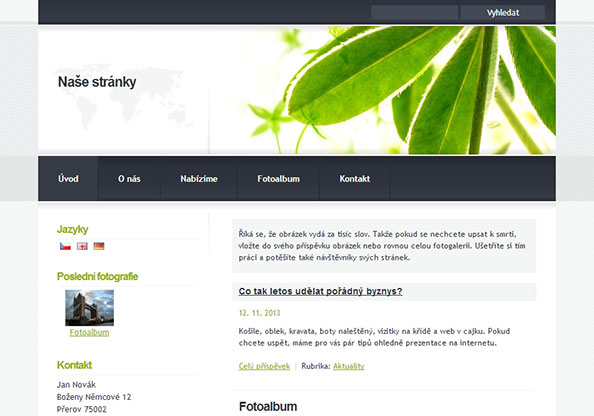
Task: Click the Celý příspěvek link
Action: (264, 366)
